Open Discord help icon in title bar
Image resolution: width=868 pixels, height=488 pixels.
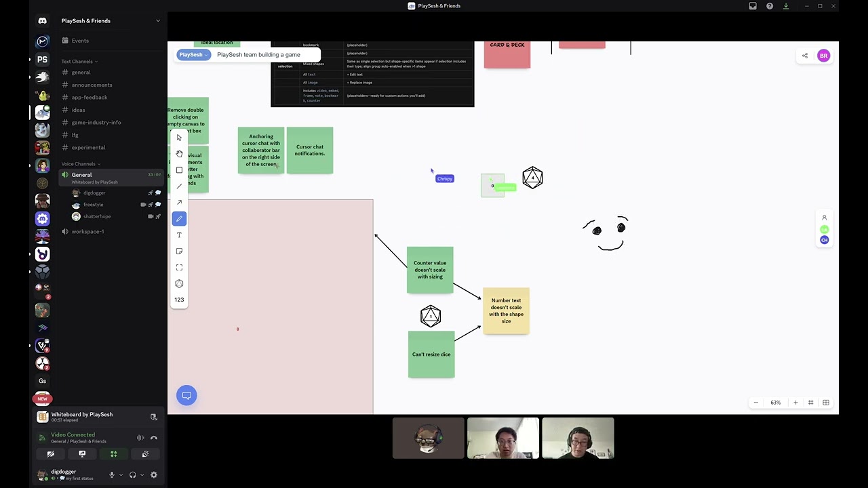(x=770, y=6)
